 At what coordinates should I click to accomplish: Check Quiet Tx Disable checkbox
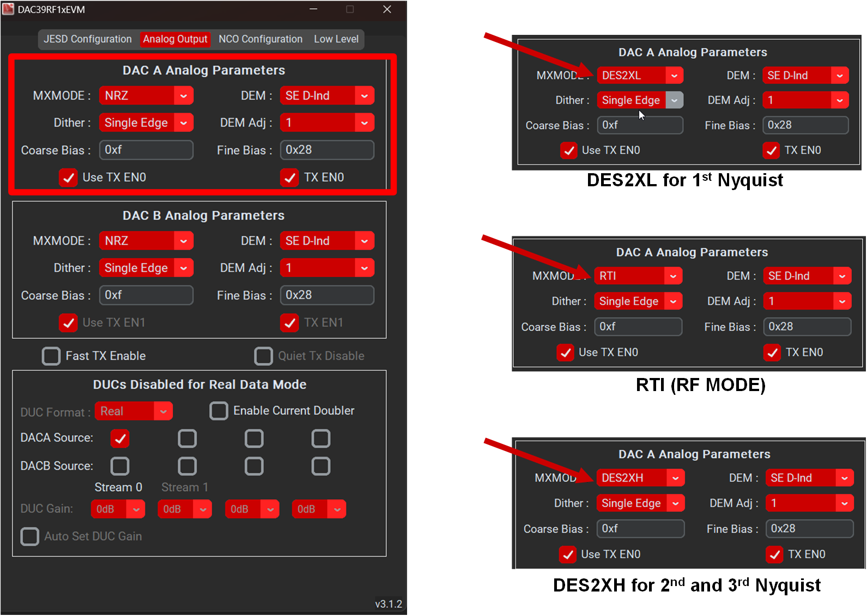pos(263,356)
